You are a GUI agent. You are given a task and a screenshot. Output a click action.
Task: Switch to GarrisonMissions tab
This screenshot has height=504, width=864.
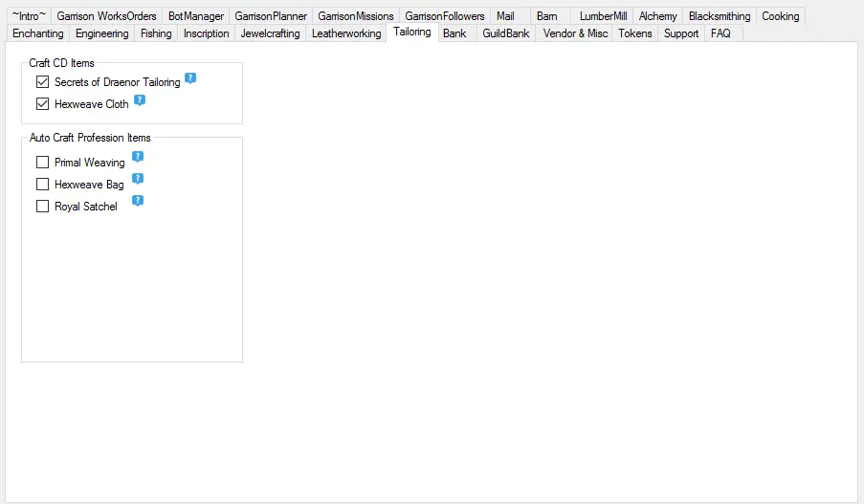355,16
